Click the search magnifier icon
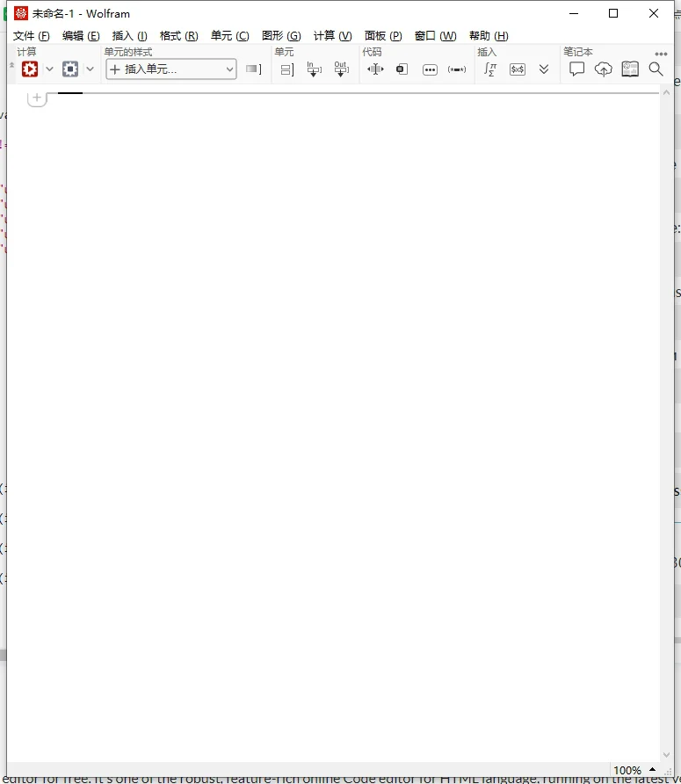 click(x=656, y=69)
